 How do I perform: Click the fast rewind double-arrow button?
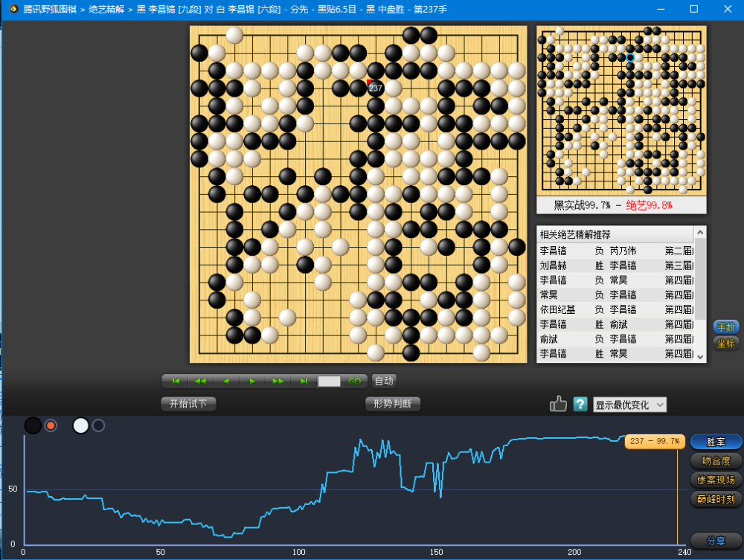tap(201, 382)
